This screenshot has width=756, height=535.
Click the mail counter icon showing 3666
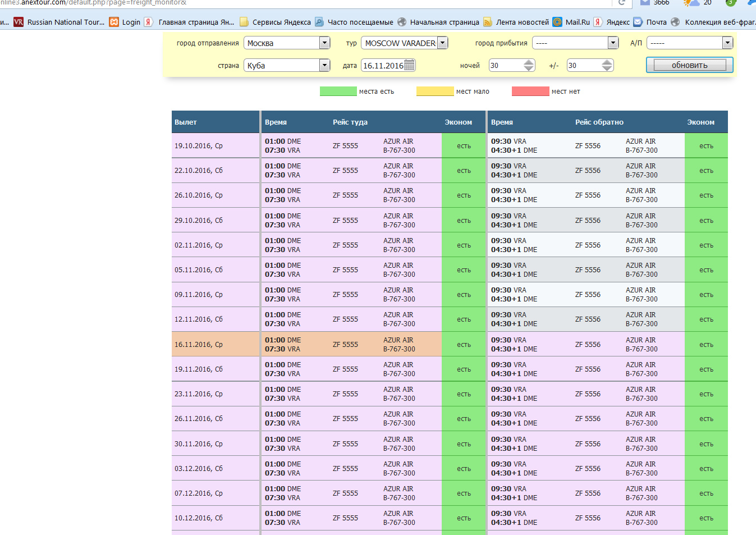(645, 3)
